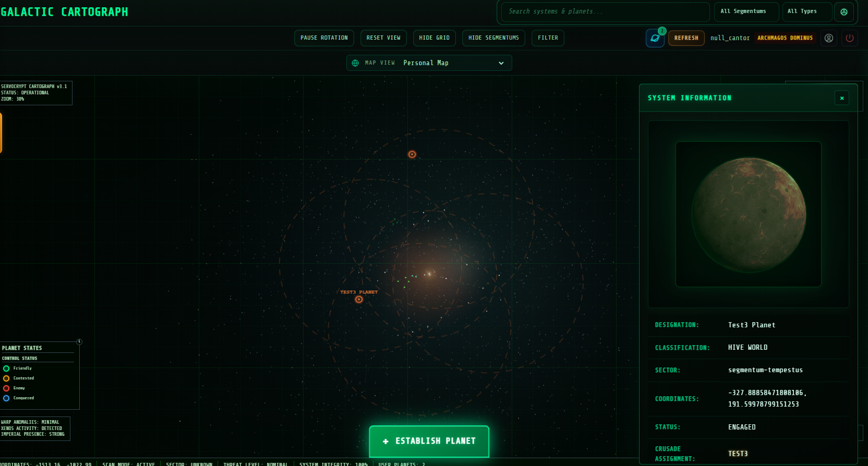
Task: Click the plus icon on Establish Planet
Action: [x=385, y=442]
